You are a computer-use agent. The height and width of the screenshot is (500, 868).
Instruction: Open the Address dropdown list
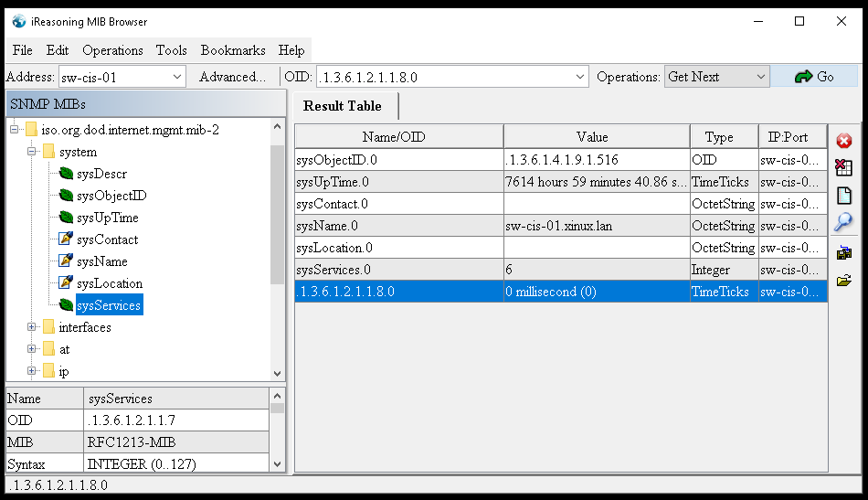[x=177, y=77]
